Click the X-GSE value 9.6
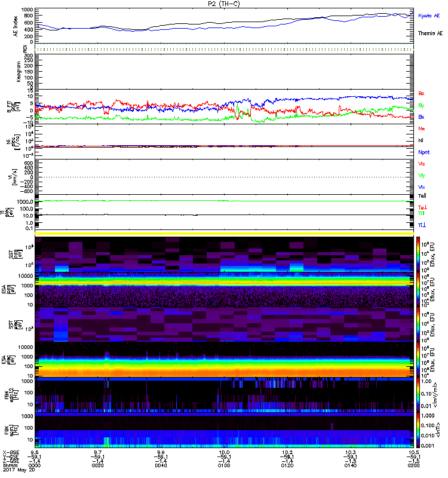The height and width of the screenshot is (478, 448). [35, 452]
